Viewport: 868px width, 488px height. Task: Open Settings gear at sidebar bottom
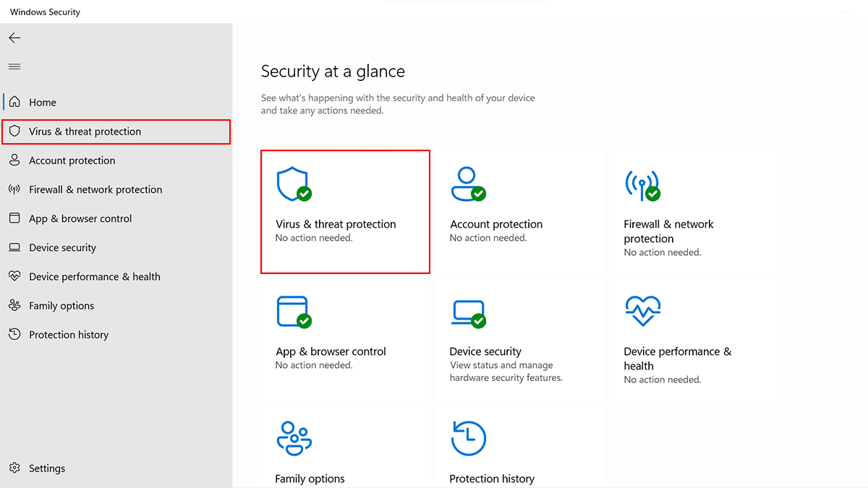coord(14,468)
